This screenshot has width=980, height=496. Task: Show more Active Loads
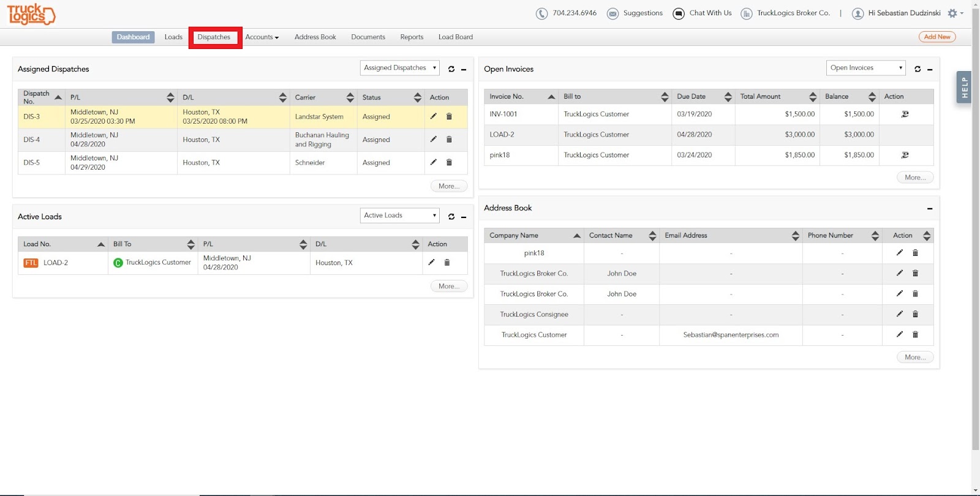(449, 287)
